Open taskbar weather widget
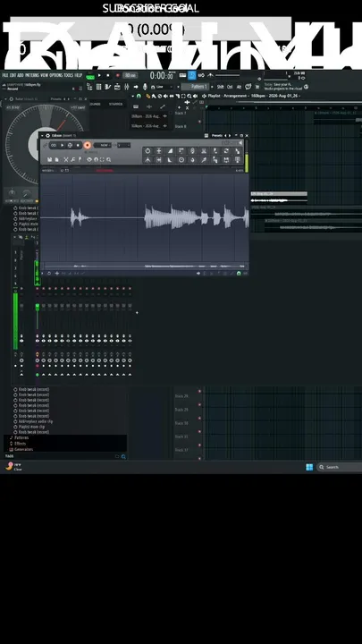This screenshot has width=362, height=644. (14, 467)
